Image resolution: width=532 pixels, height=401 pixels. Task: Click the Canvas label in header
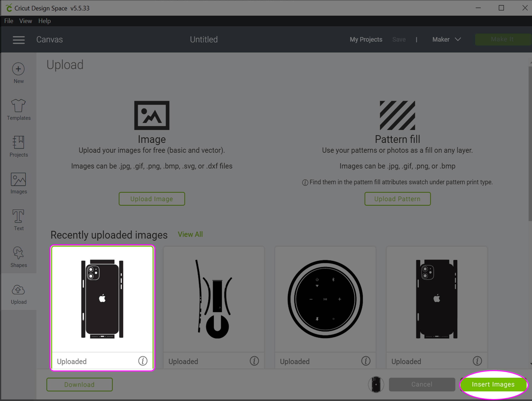tap(49, 40)
